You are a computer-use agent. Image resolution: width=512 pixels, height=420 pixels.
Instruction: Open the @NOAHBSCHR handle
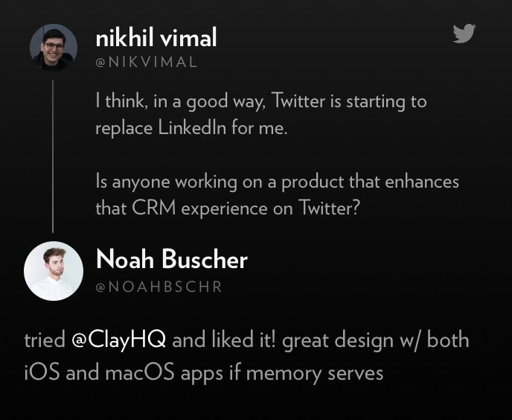click(x=159, y=287)
